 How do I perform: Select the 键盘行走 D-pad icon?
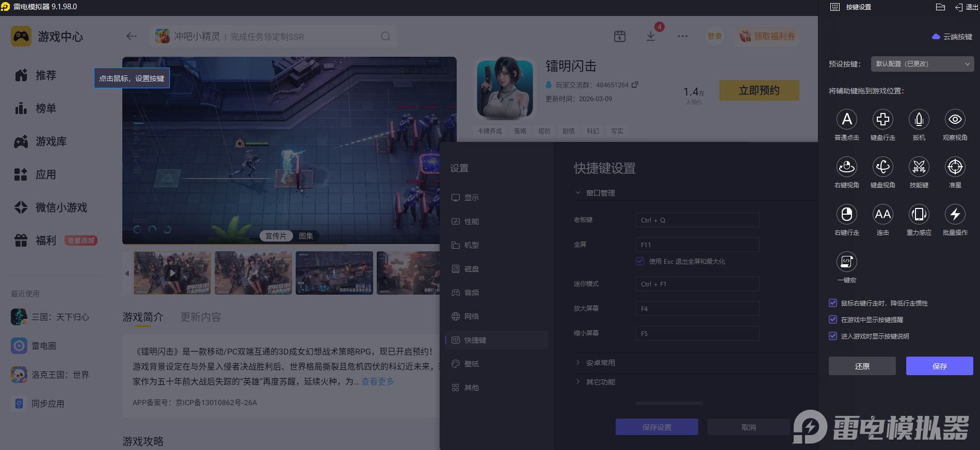883,119
